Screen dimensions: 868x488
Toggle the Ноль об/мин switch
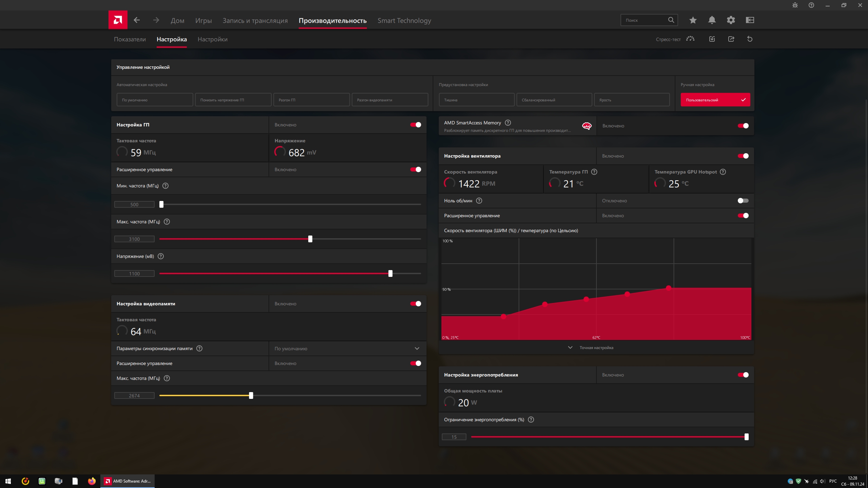(x=743, y=201)
